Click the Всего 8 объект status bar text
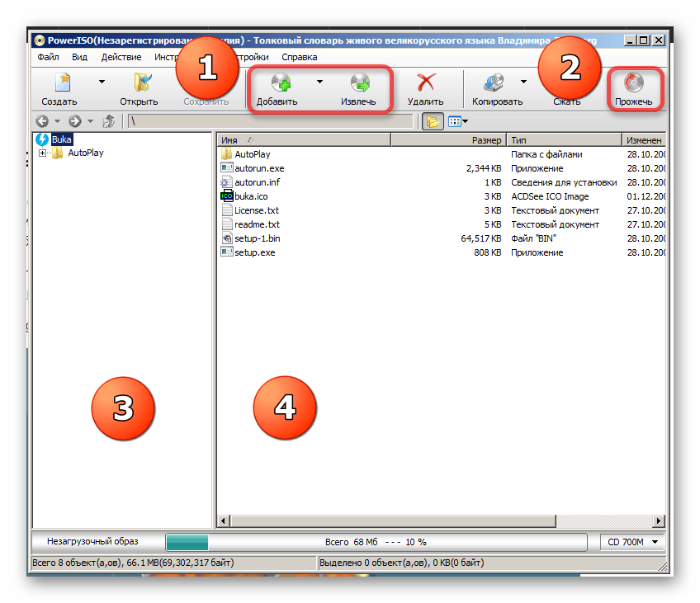The image size is (700, 603). pos(133,563)
